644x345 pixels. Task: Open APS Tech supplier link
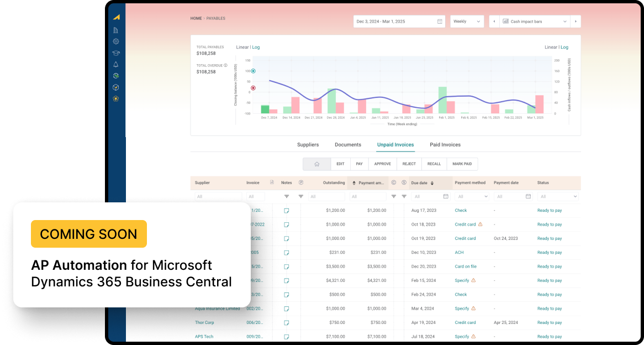tap(204, 337)
